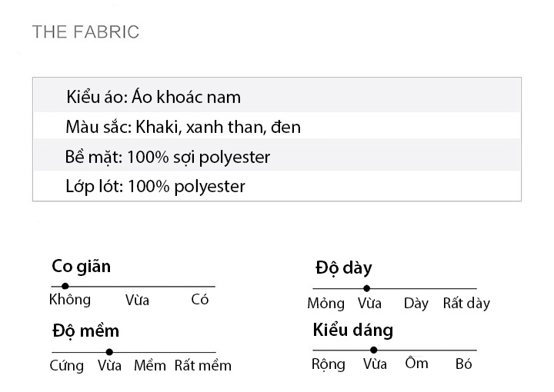Select 'Ôm' under the Kiểu dáng scale
Viewport: 554px width, 392px height.
[x=416, y=363]
